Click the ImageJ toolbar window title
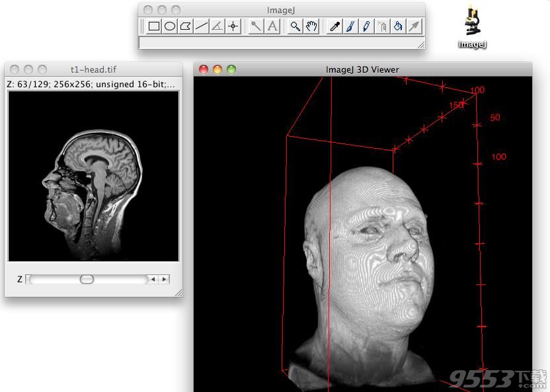 (281, 10)
